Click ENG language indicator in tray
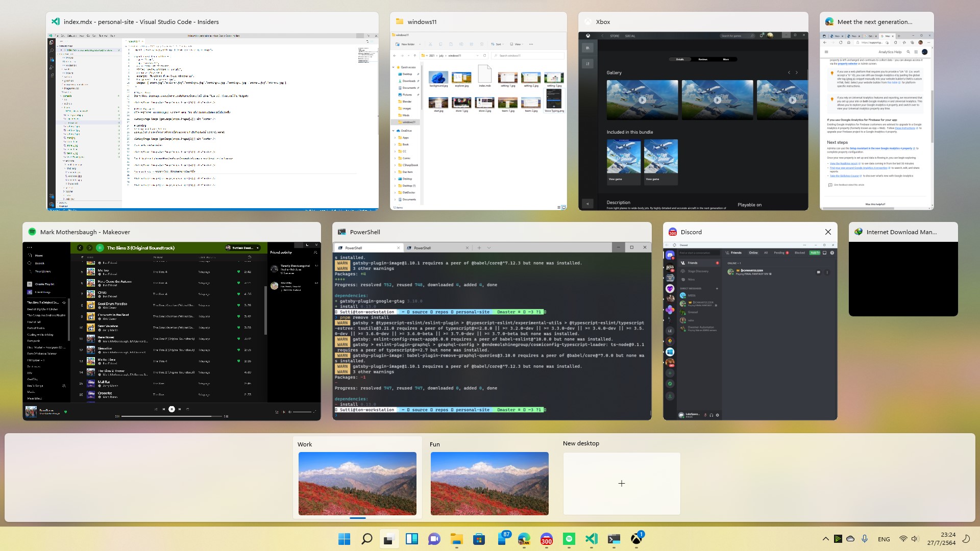Image resolution: width=980 pixels, height=551 pixels. 884,539
